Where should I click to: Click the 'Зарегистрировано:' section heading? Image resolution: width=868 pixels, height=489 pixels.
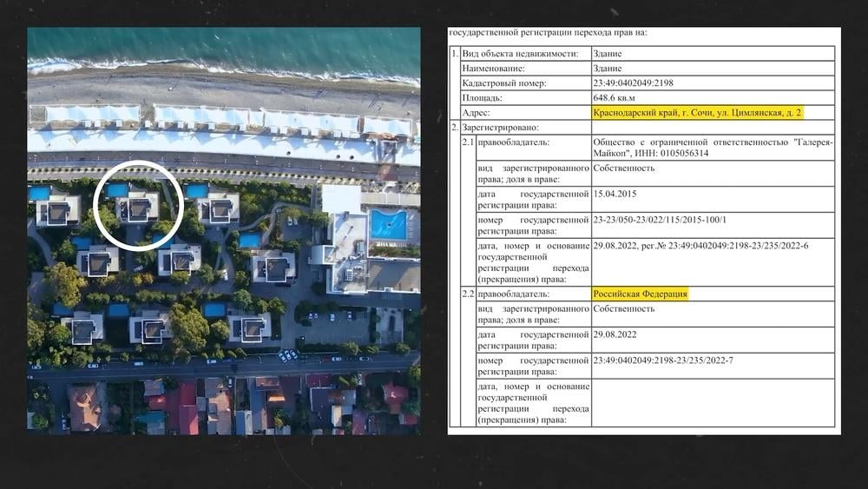pyautogui.click(x=500, y=127)
